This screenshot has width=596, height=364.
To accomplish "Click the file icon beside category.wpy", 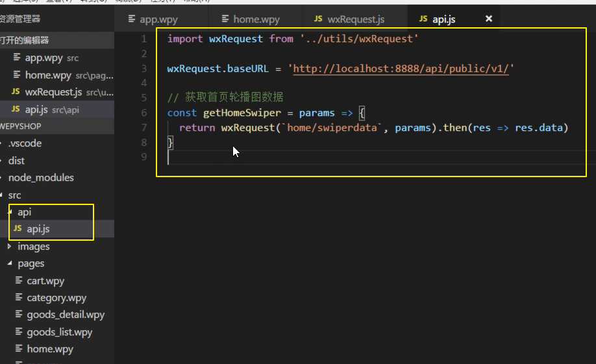I will pos(19,298).
